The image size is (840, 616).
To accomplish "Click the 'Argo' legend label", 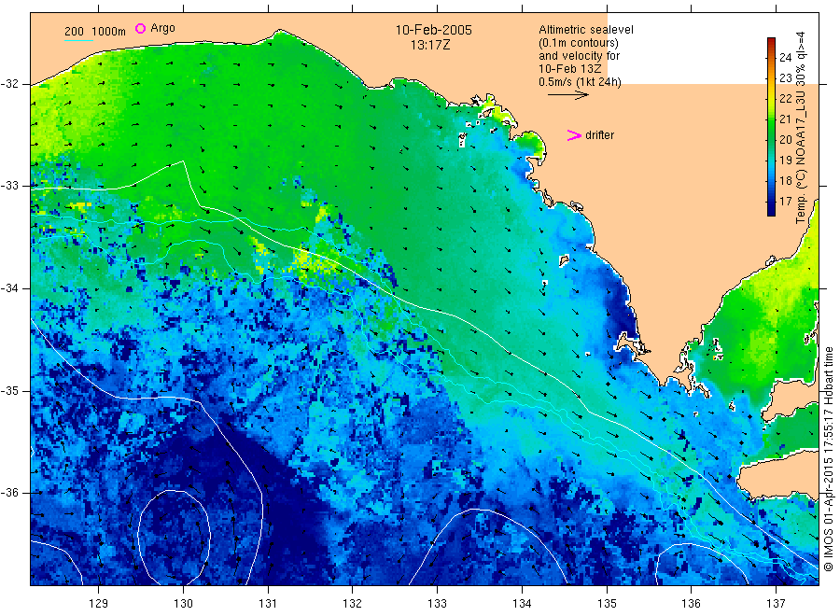I will (162, 28).
